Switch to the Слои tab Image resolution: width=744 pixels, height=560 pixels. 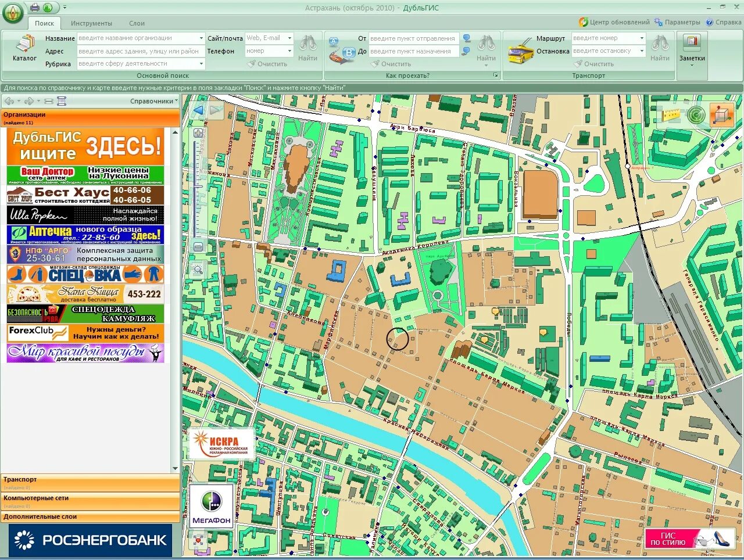tap(137, 23)
